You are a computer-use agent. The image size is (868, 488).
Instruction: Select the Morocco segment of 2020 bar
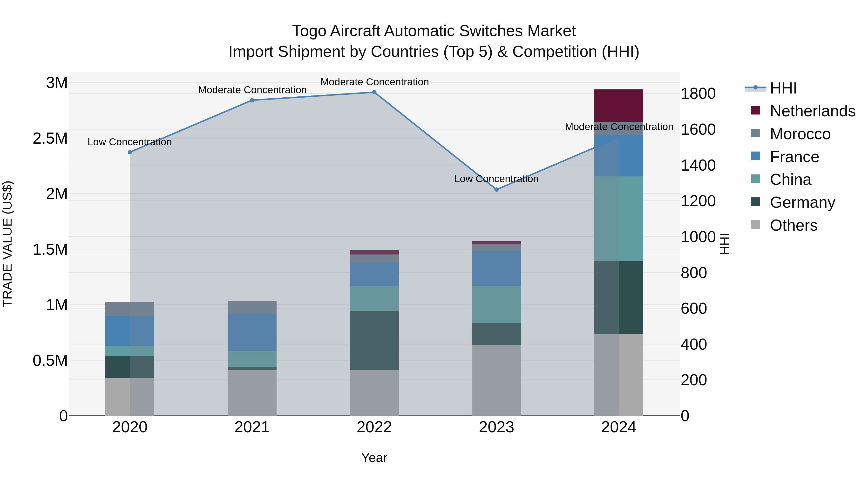130,309
